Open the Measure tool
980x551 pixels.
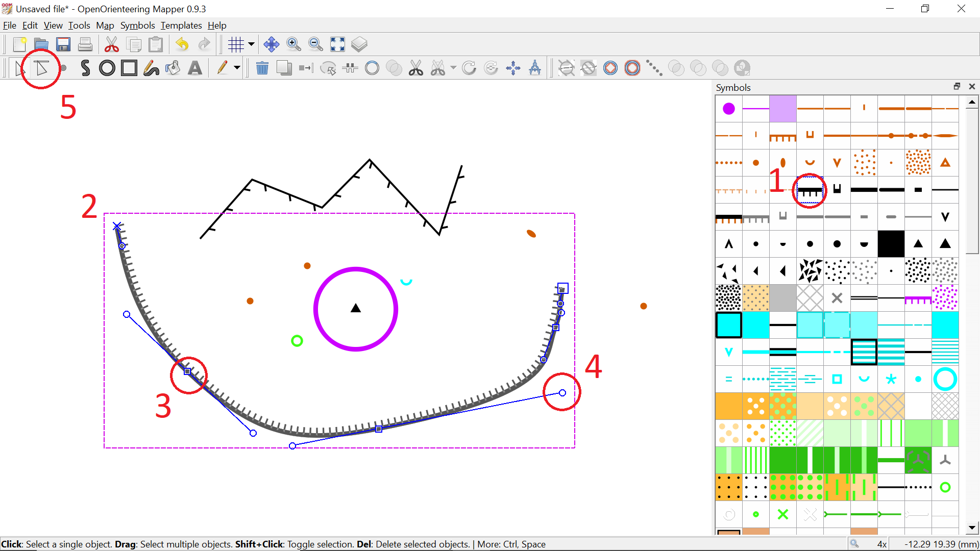click(x=535, y=68)
